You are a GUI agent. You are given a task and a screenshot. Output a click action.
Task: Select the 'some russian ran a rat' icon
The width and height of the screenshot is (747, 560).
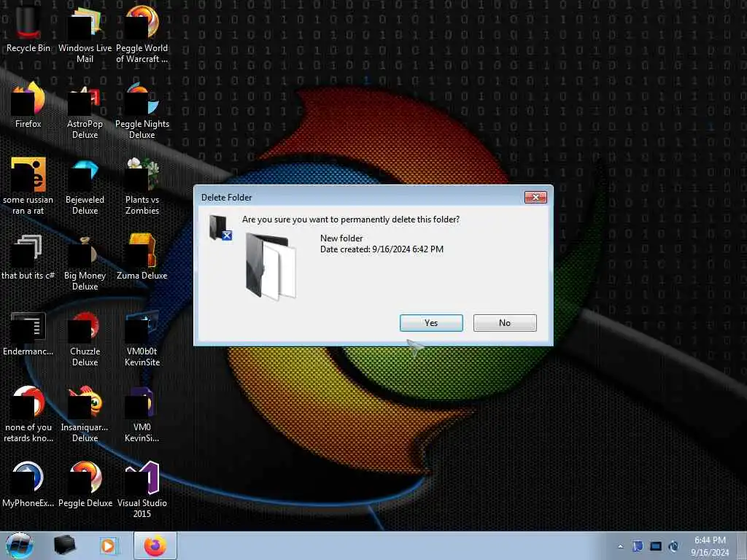[28, 186]
